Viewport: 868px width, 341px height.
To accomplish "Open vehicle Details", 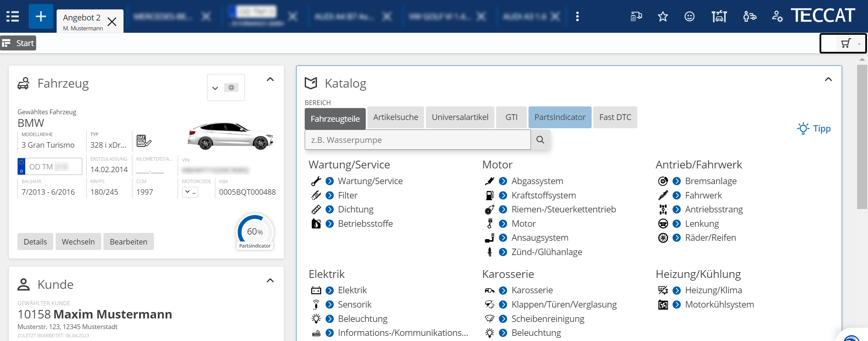I will [35, 241].
